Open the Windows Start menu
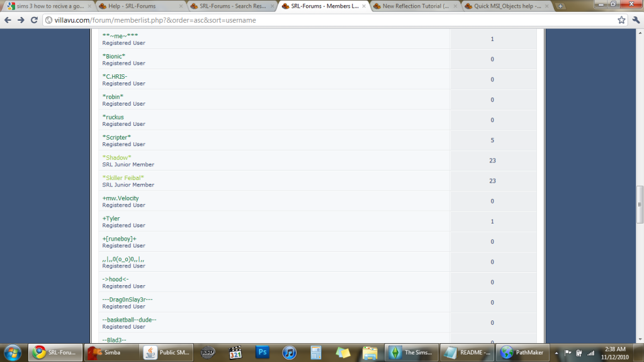644x362 pixels. (x=13, y=352)
